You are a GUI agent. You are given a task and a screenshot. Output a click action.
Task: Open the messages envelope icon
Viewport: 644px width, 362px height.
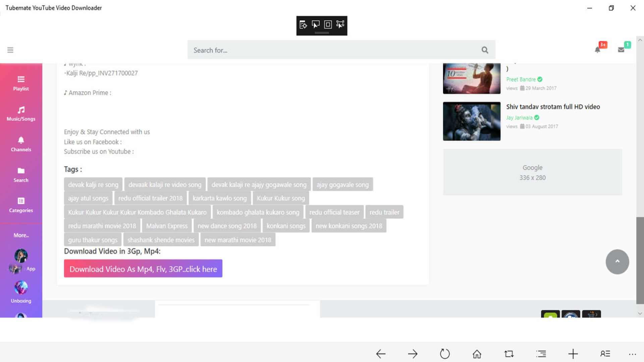click(621, 50)
